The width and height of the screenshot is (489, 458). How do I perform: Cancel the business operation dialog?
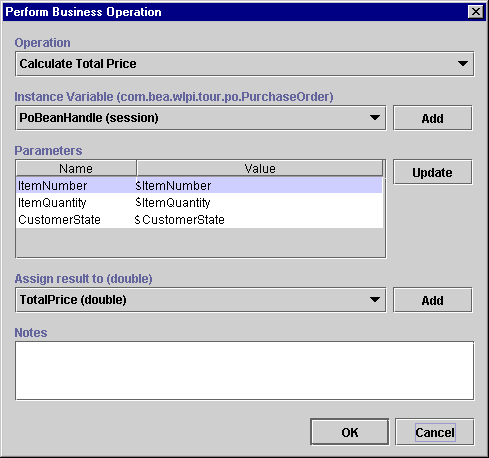point(435,432)
